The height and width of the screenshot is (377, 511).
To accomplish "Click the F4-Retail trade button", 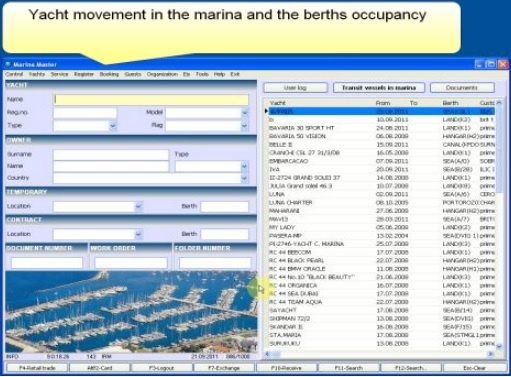I will pos(37,368).
